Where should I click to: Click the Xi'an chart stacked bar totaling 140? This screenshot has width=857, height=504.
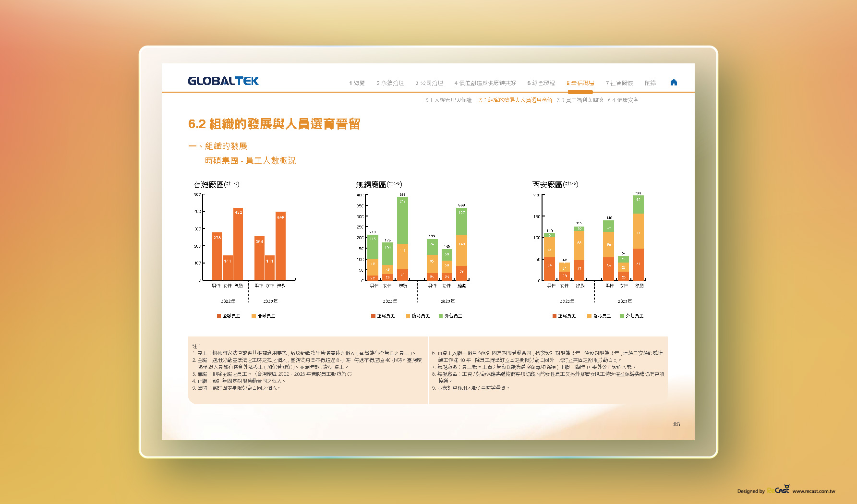click(608, 250)
